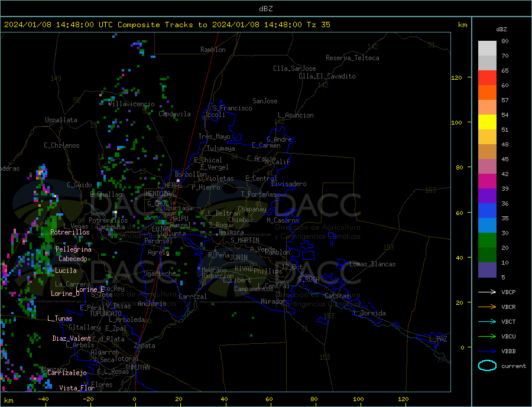Click the 'TUPUNGATO' label on the map

[x=106, y=314]
